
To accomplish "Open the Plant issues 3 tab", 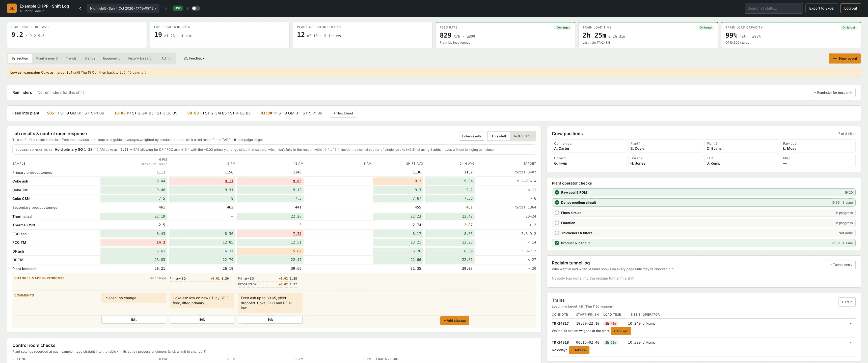I will pyautogui.click(x=47, y=58).
